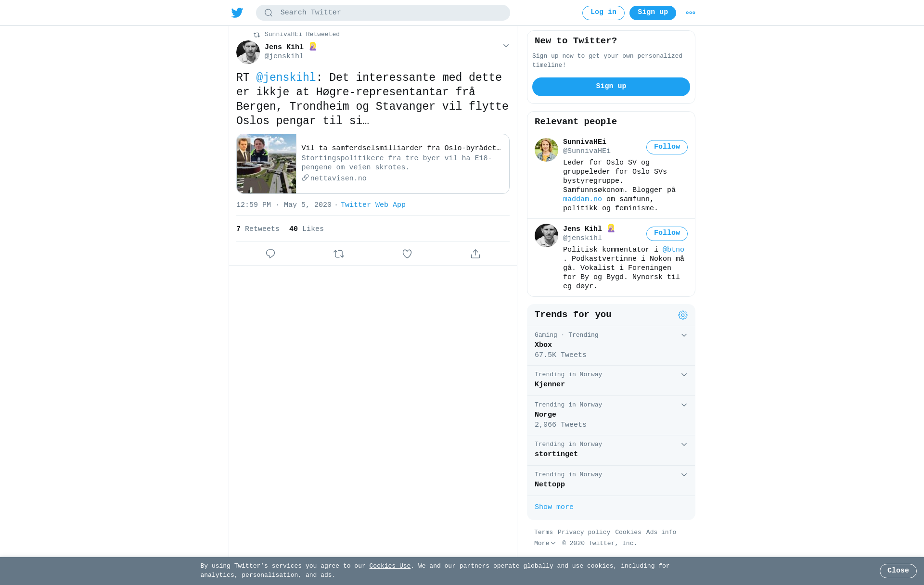This screenshot has height=585, width=924.
Task: Click the Log in button
Action: pyautogui.click(x=603, y=13)
